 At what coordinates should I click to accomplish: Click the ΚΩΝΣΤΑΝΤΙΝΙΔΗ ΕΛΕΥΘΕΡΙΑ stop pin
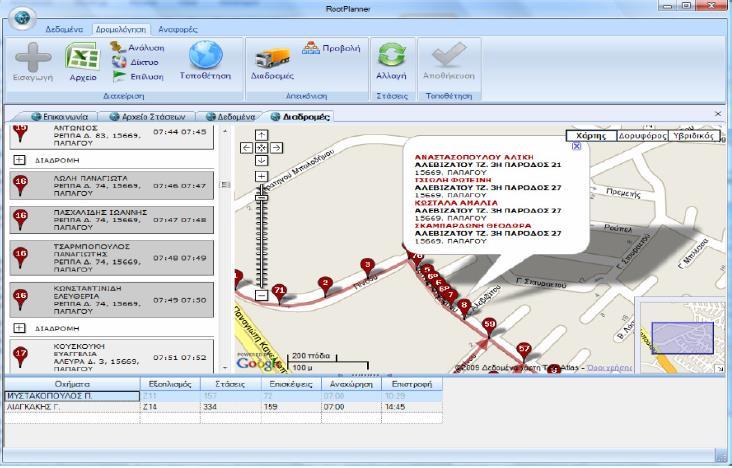20,300
